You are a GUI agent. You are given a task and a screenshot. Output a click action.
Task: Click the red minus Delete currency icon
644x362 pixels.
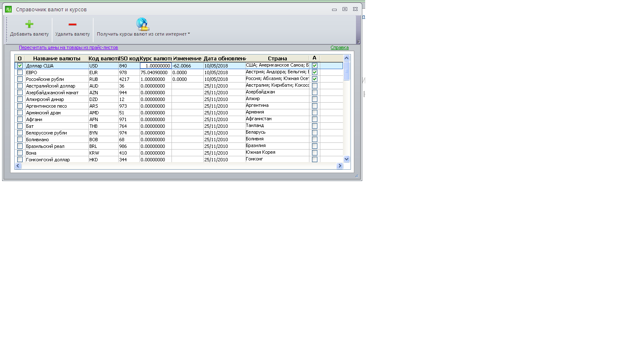tap(73, 24)
